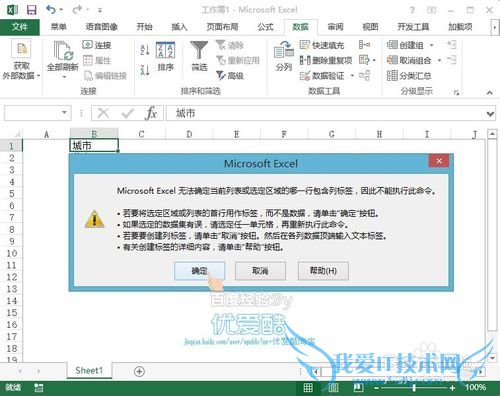The width and height of the screenshot is (500, 396).
Task: Expand the formula bar
Action: click(490, 114)
